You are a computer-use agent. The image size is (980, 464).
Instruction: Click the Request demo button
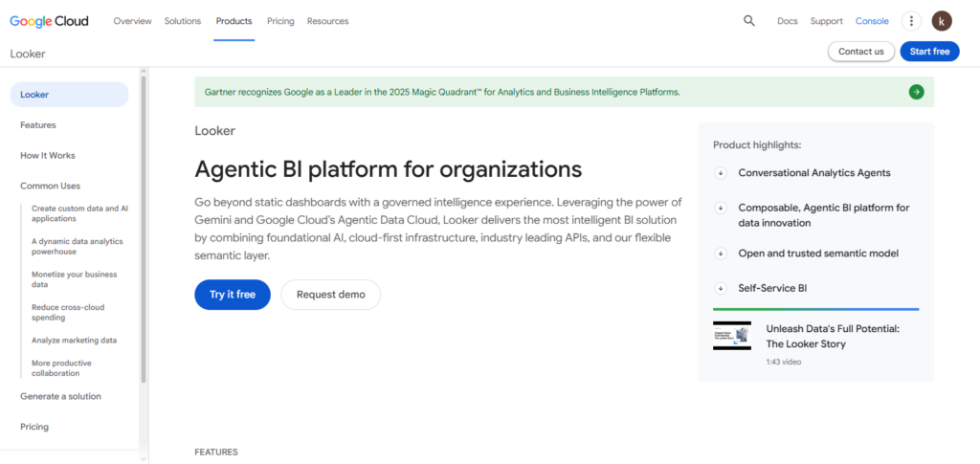coord(330,295)
